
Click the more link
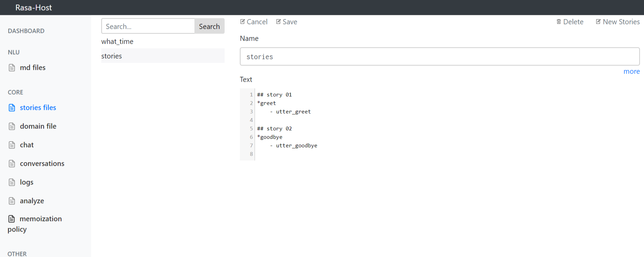[x=631, y=71]
